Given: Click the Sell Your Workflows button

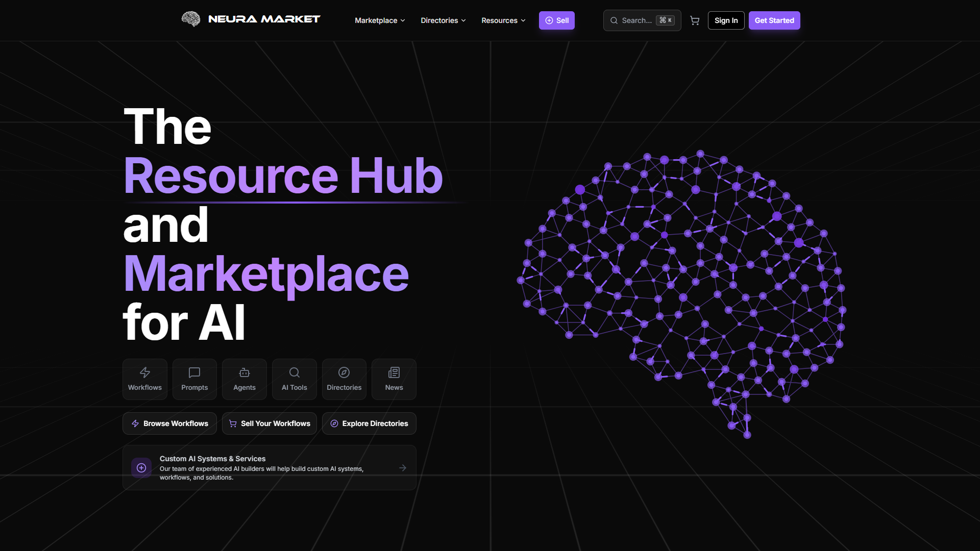Looking at the screenshot, I should point(269,423).
